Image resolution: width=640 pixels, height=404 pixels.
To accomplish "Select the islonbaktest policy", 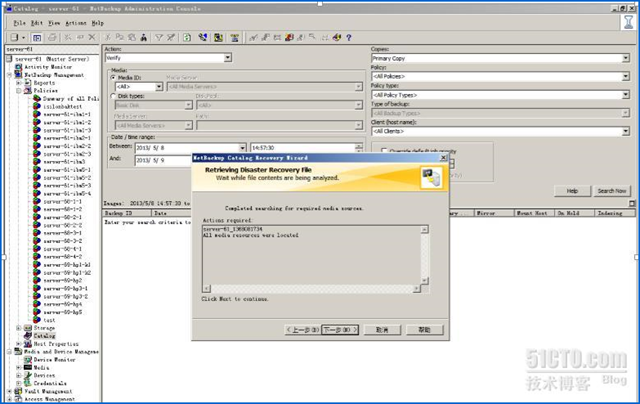I will click(x=62, y=107).
